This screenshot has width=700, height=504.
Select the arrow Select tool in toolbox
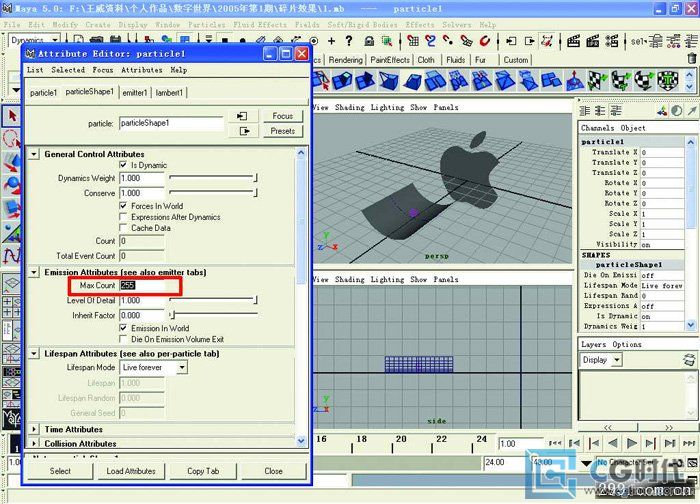pos(12,116)
